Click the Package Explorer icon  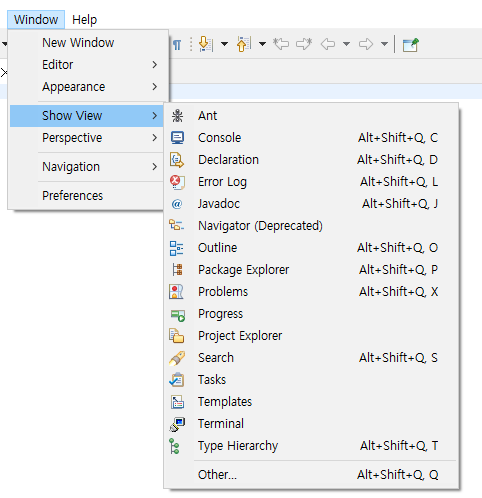point(177,270)
